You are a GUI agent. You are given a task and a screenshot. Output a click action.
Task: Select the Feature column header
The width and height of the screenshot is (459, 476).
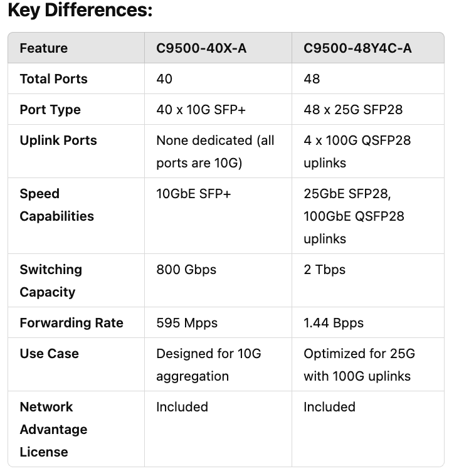(43, 48)
